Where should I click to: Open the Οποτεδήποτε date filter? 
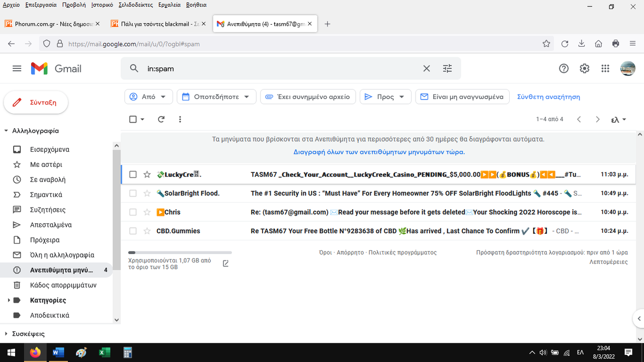pyautogui.click(x=216, y=97)
